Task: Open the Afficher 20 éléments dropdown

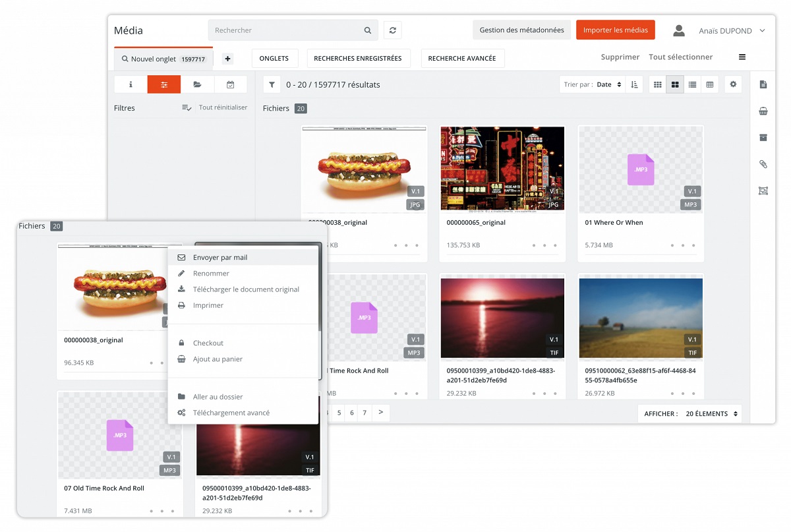Action: [x=689, y=414]
